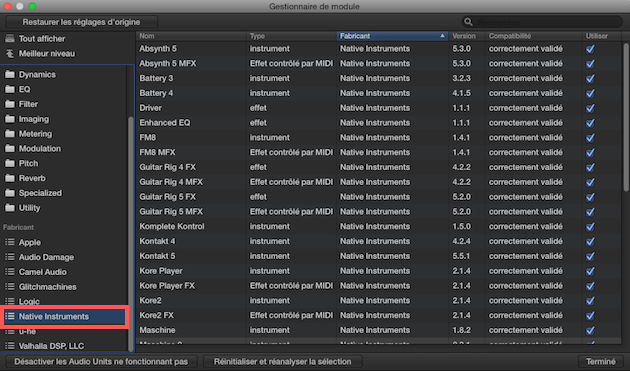
Task: Click the Fabricant section label
Action: click(18, 228)
